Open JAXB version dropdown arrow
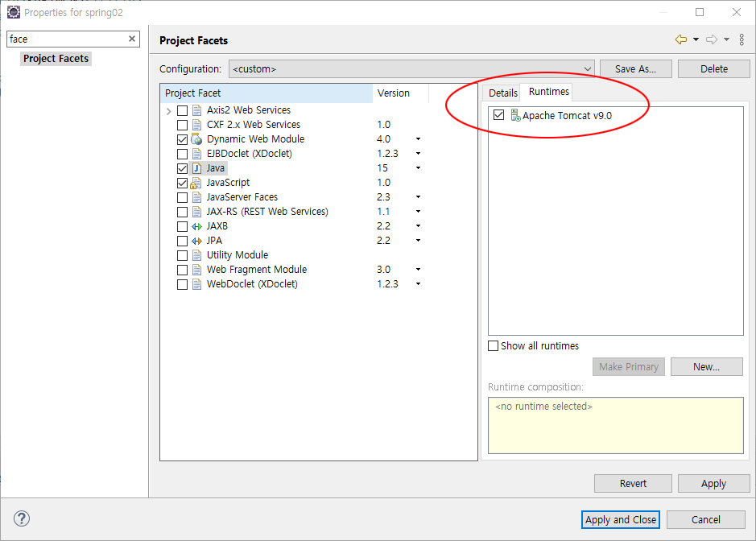756x541 pixels. [x=418, y=225]
